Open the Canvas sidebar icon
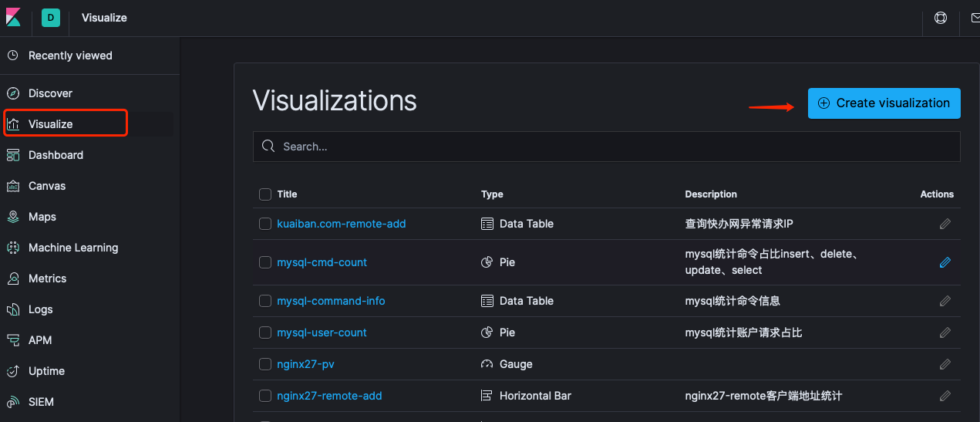Viewport: 980px width, 422px height. pyautogui.click(x=13, y=186)
